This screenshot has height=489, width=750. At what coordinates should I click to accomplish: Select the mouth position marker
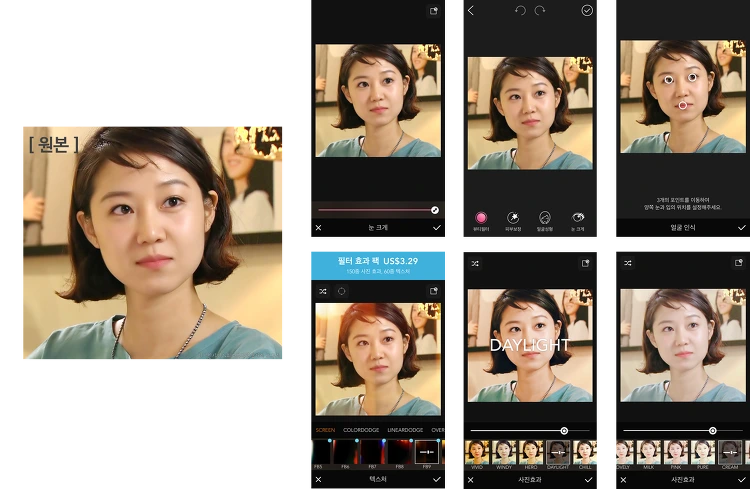pos(683,105)
